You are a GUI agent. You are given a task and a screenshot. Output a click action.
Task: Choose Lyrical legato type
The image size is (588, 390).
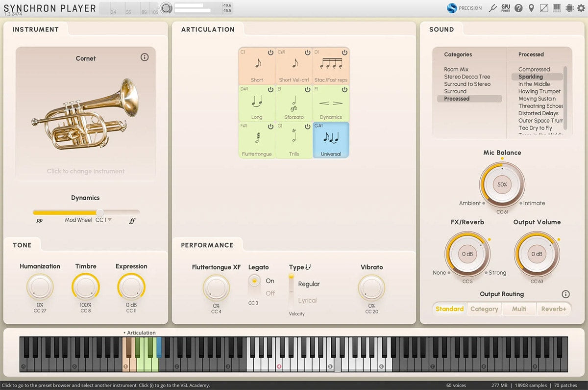[x=307, y=300]
